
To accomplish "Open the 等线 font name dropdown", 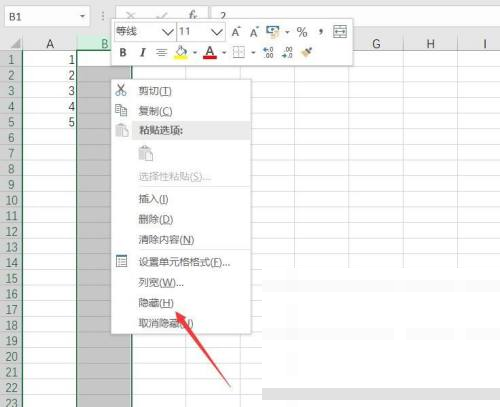I will (168, 32).
